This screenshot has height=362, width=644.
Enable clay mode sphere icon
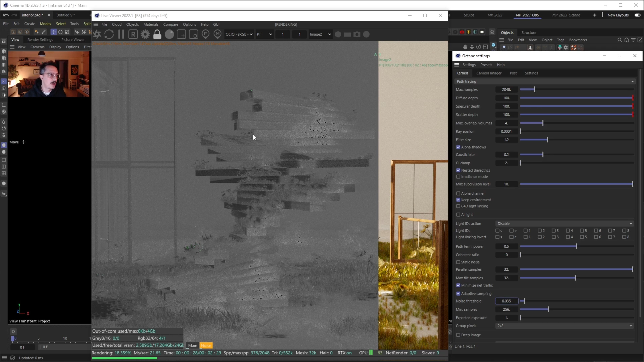click(169, 34)
